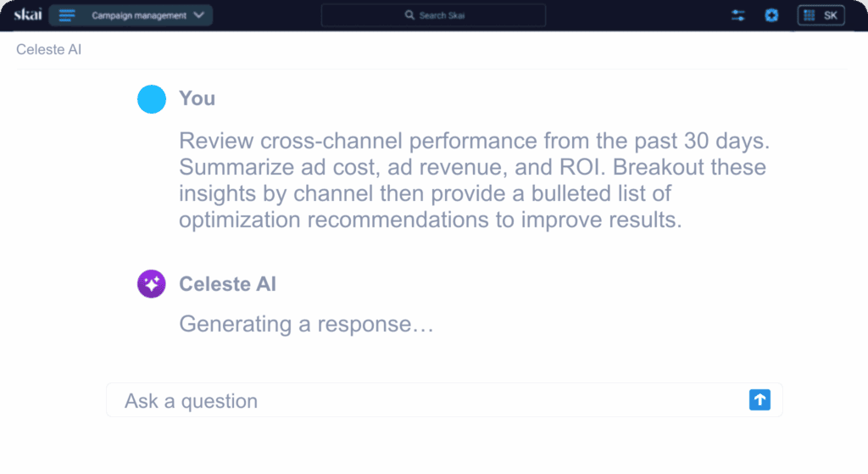Open the sliders settings icon
This screenshot has height=474, width=868.
pos(737,15)
